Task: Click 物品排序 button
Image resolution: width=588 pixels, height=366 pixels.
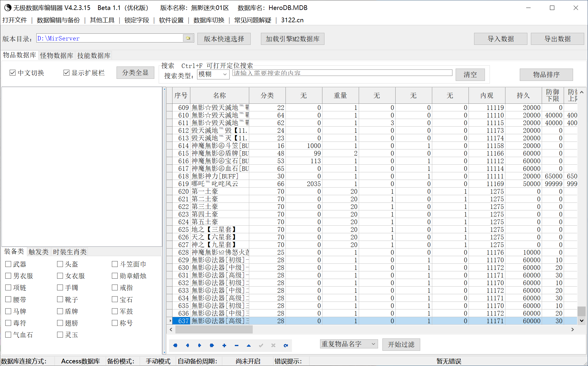Action: tap(546, 74)
